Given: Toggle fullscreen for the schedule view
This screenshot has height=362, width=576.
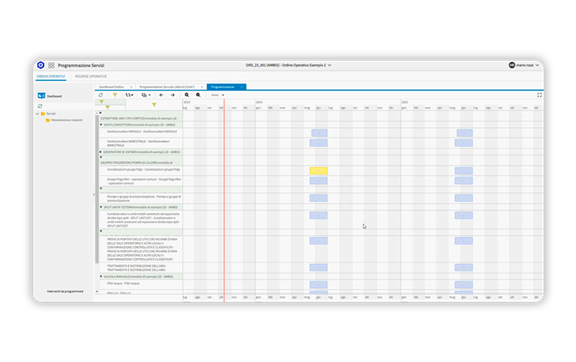Looking at the screenshot, I should (x=539, y=95).
